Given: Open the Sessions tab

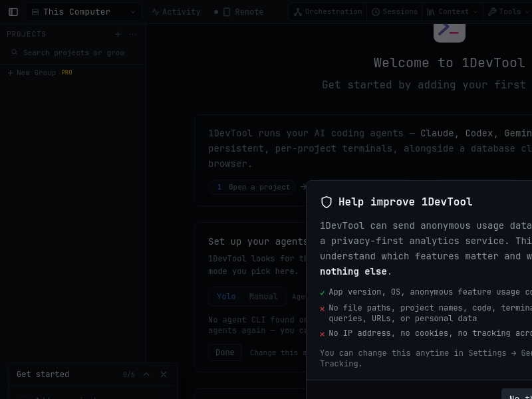Looking at the screenshot, I should pos(394,12).
